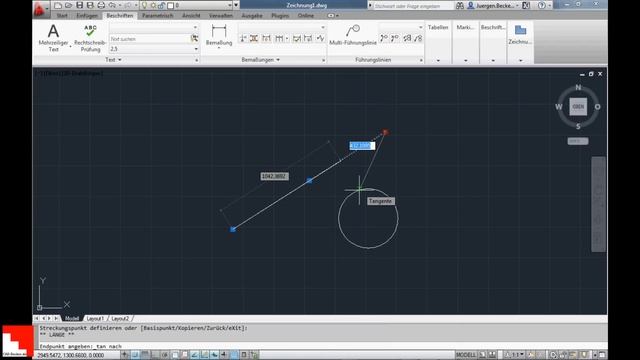640x360 pixels.
Task: Open the Layout1 tab
Action: pos(95,318)
